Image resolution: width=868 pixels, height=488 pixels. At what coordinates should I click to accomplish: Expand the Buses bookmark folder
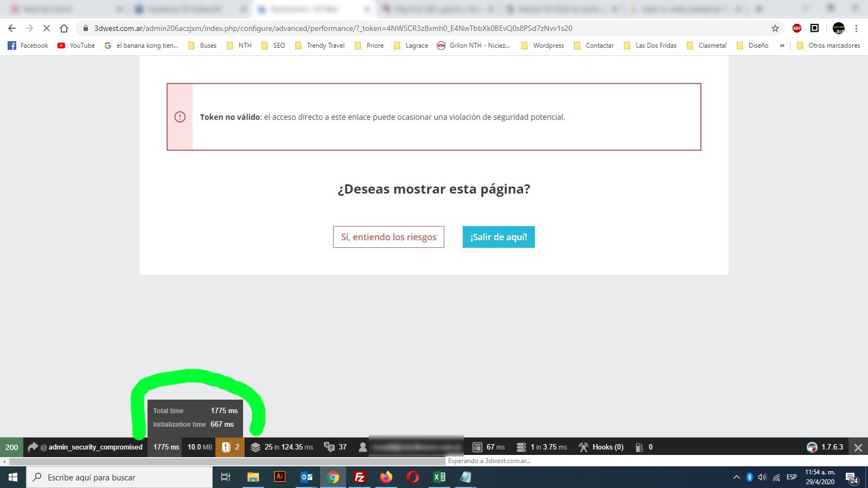[202, 46]
